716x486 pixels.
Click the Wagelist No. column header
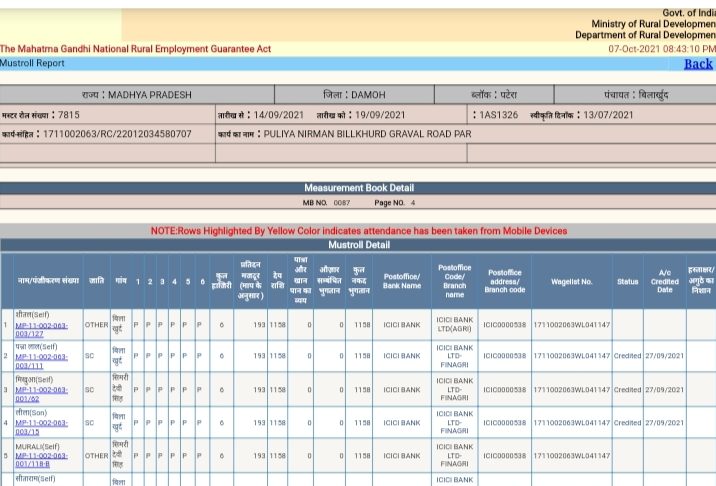(571, 282)
